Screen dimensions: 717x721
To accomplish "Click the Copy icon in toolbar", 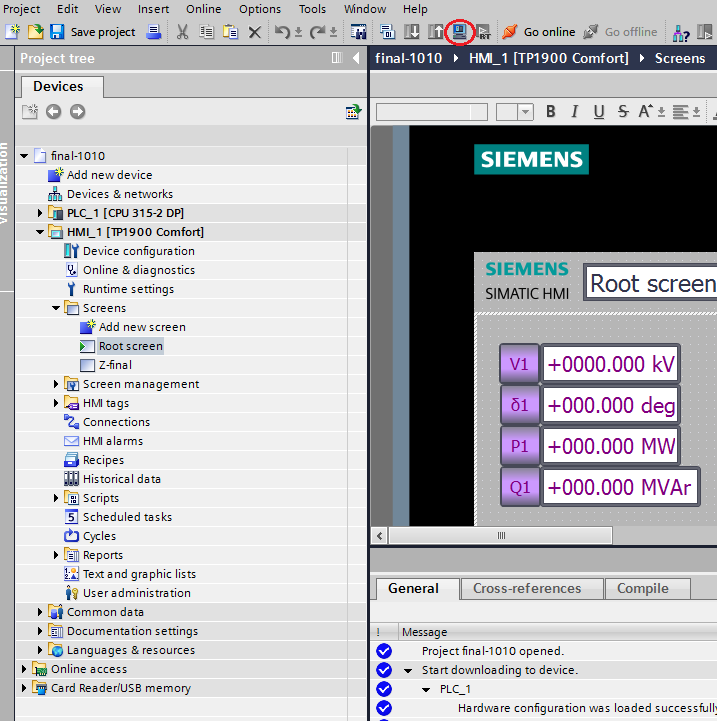I will (206, 32).
